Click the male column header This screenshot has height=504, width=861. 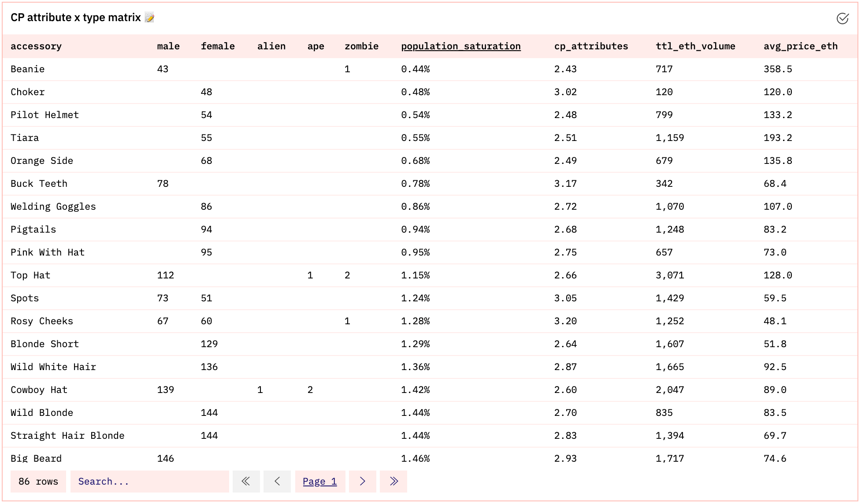coord(168,46)
